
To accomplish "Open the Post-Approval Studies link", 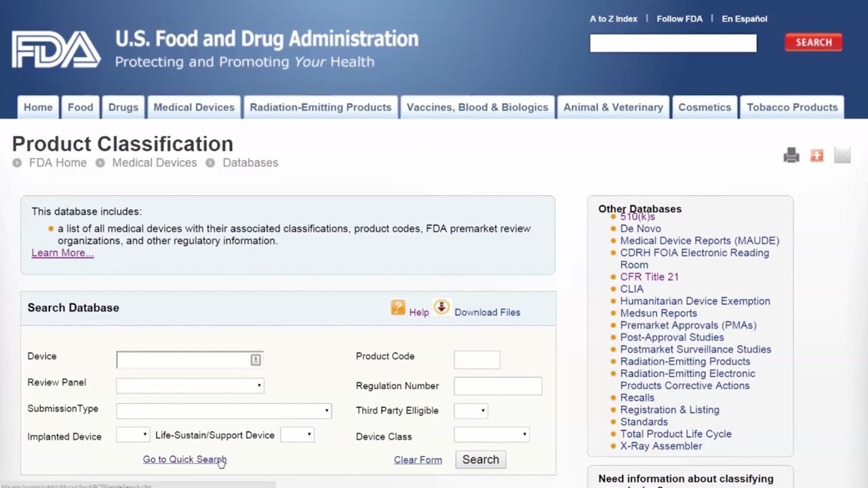I will (x=672, y=338).
